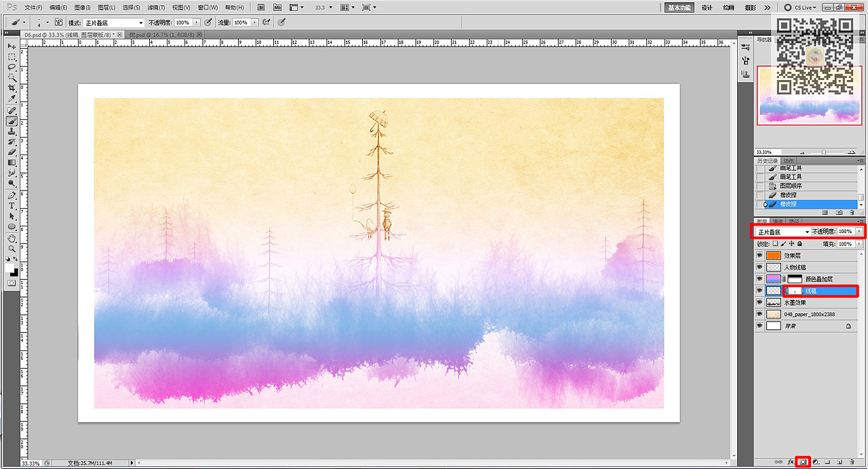Hide the 线稿 layer

pos(759,291)
